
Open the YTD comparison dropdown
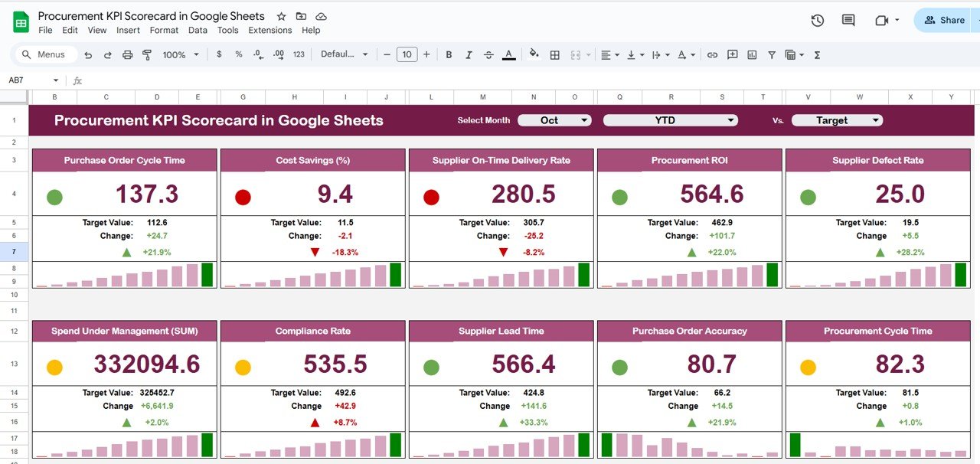pyautogui.click(x=670, y=120)
